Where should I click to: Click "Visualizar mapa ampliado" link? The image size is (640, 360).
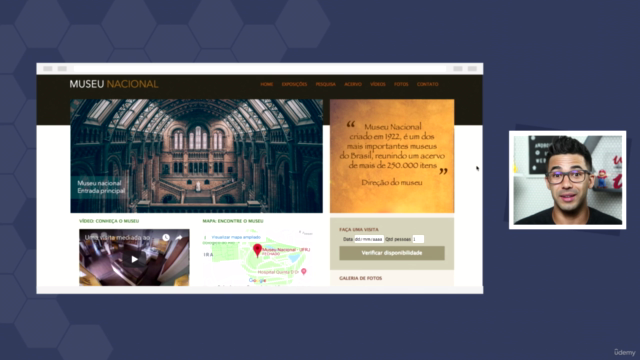point(236,237)
